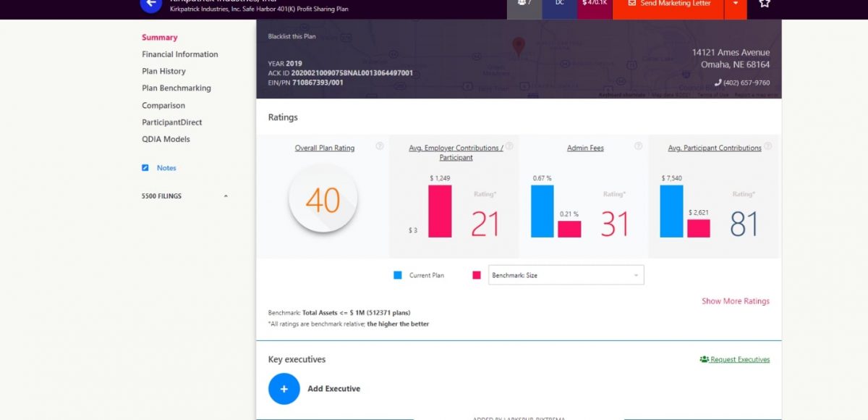Collapse the 5500 Filings section

click(225, 196)
